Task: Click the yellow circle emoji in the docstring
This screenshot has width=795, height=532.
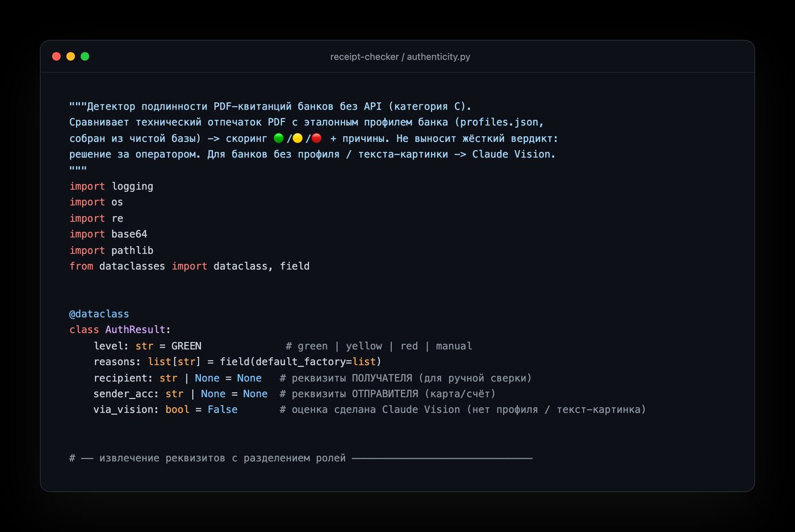Action: (x=298, y=138)
